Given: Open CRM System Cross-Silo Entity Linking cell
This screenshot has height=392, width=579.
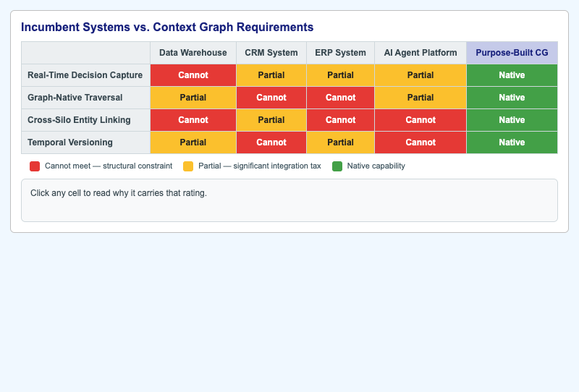Looking at the screenshot, I should pos(271,120).
